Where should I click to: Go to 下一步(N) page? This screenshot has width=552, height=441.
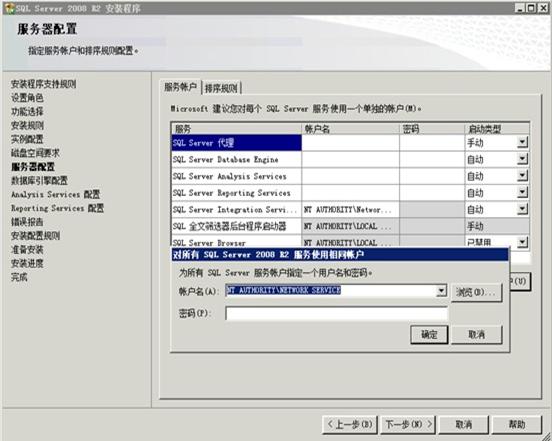pyautogui.click(x=408, y=424)
